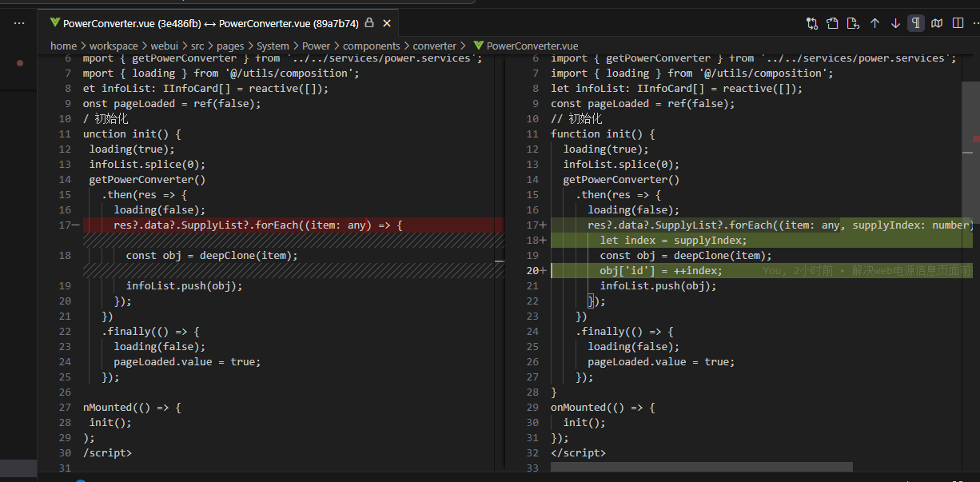
Task: Click line number 30 in left pane
Action: point(65,453)
